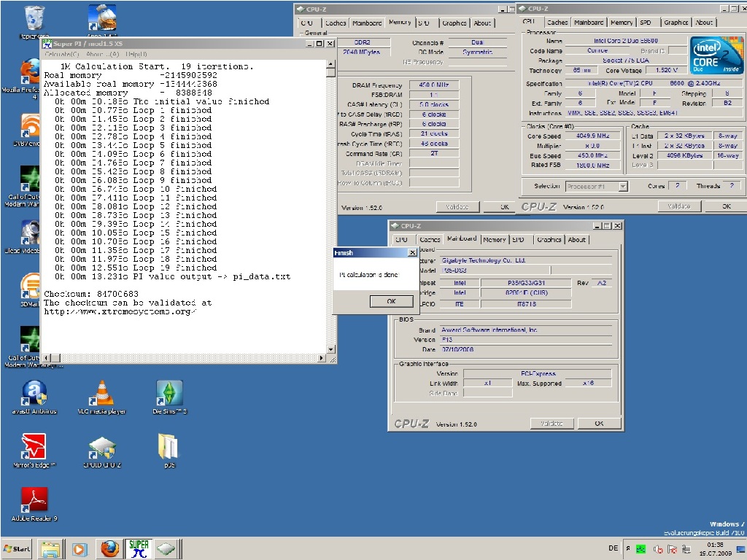This screenshot has width=747, height=560.
Task: Launch Adobe Reader 9 from desktop
Action: pos(34,505)
